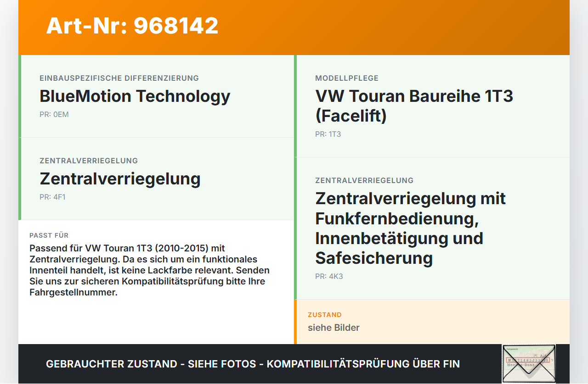Click the PR: 1T3 code label
588x384 pixels.
click(x=328, y=134)
